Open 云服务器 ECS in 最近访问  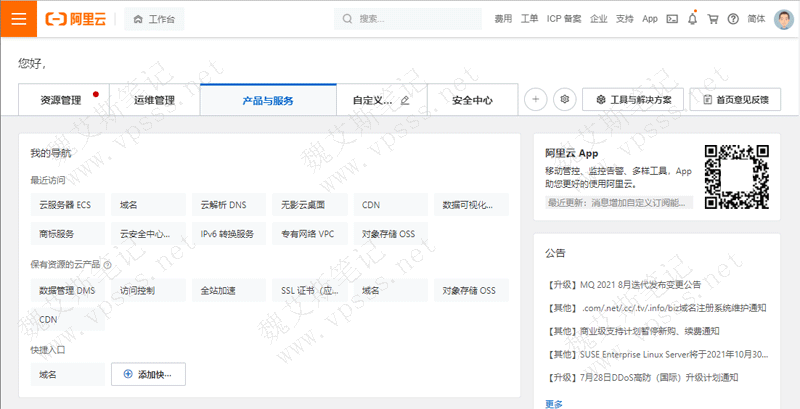pos(68,205)
